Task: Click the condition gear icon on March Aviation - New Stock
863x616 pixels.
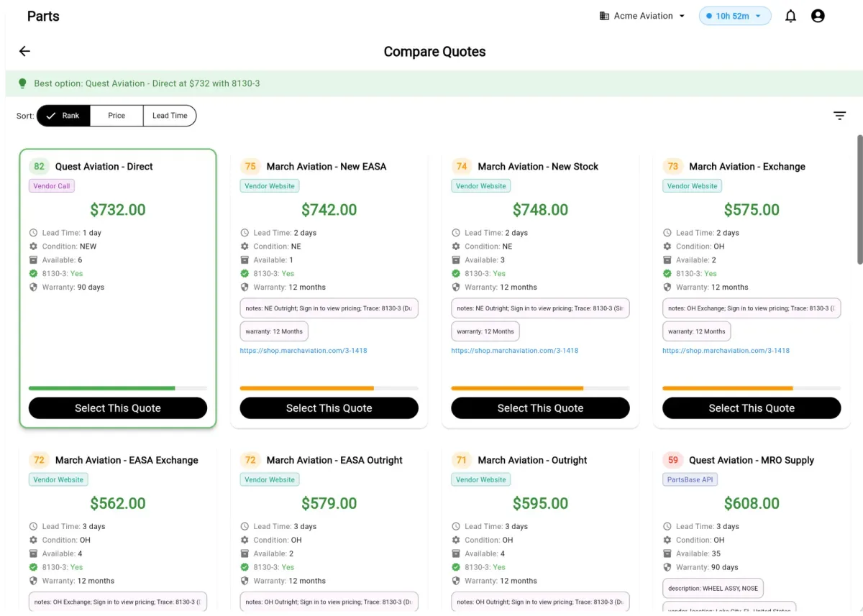Action: coord(456,247)
